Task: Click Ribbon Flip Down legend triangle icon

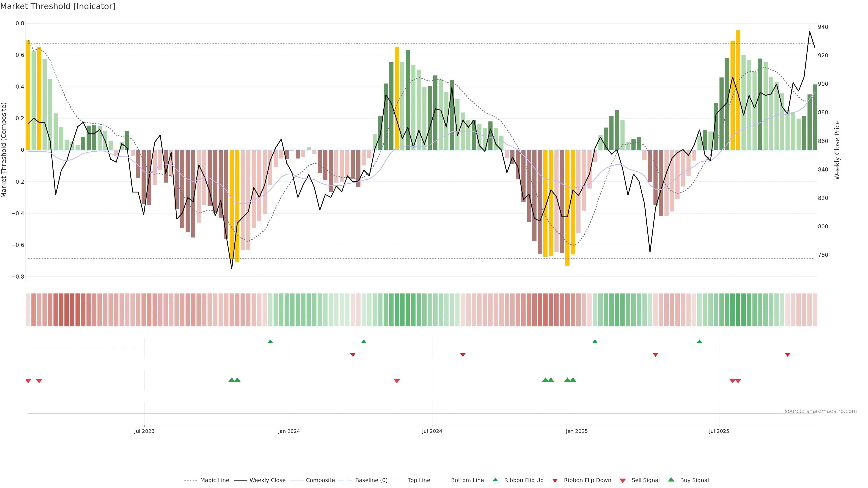Action: [555, 481]
